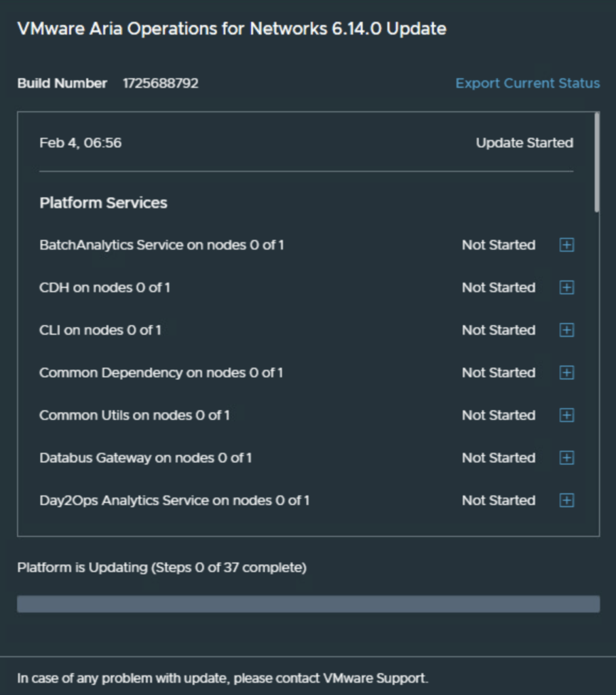Image resolution: width=616 pixels, height=695 pixels.
Task: Click the plus icon beside CLI
Action: pyautogui.click(x=566, y=331)
